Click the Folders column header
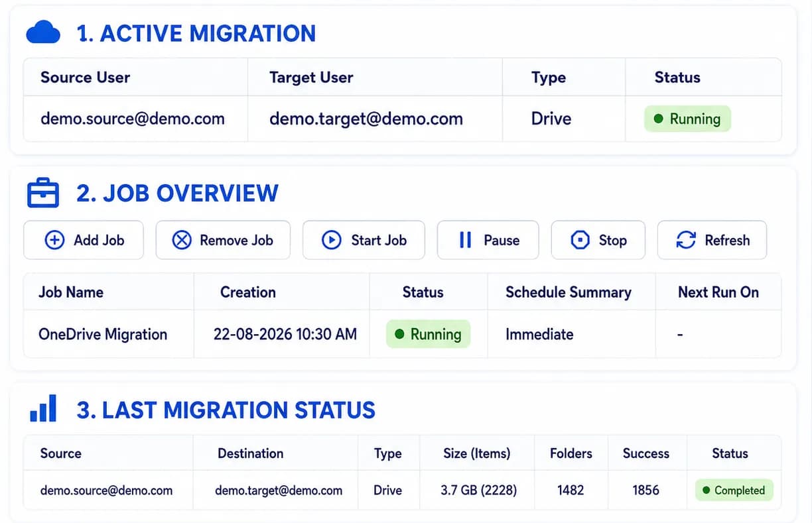The height and width of the screenshot is (523, 812). [x=571, y=453]
